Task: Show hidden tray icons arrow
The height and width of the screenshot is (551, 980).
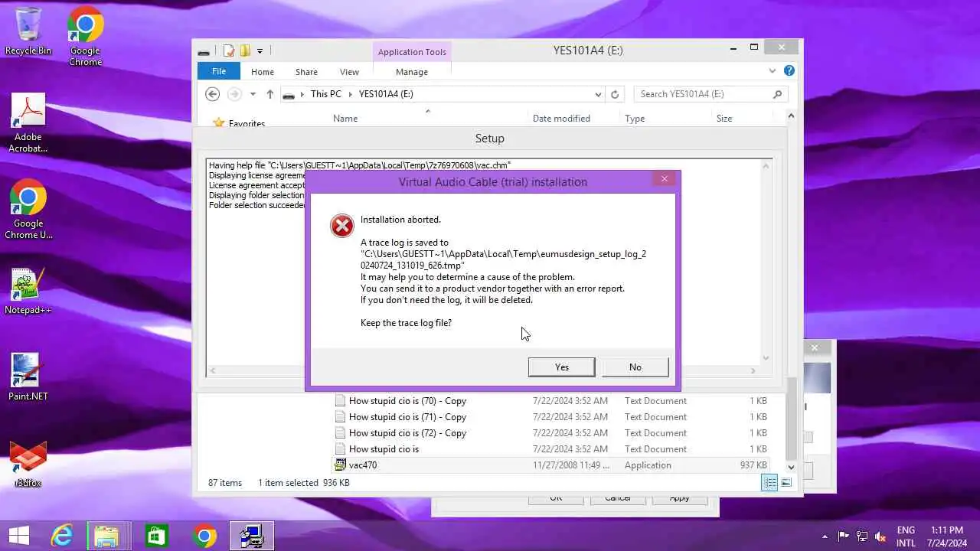Action: click(825, 536)
